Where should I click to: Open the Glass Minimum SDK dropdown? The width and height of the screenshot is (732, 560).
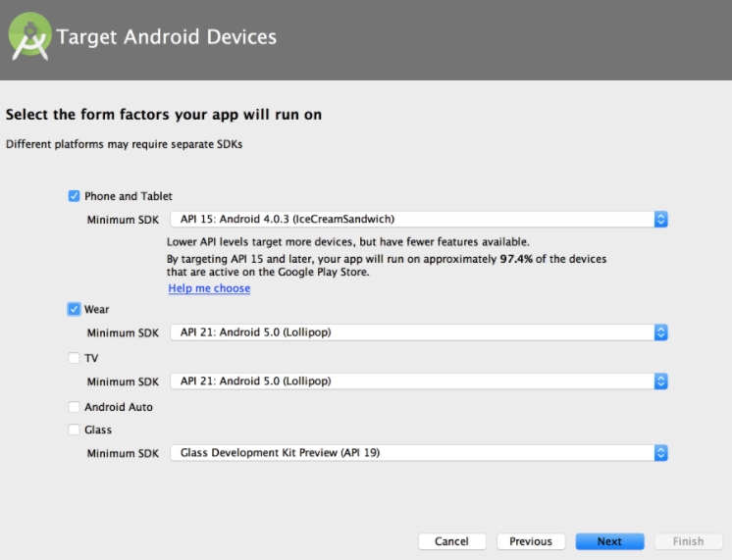point(419,453)
